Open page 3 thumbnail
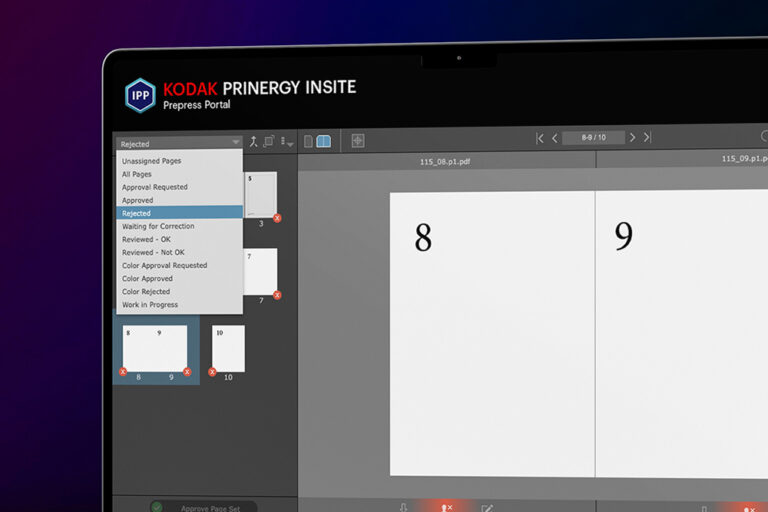The image size is (768, 512). (x=261, y=194)
